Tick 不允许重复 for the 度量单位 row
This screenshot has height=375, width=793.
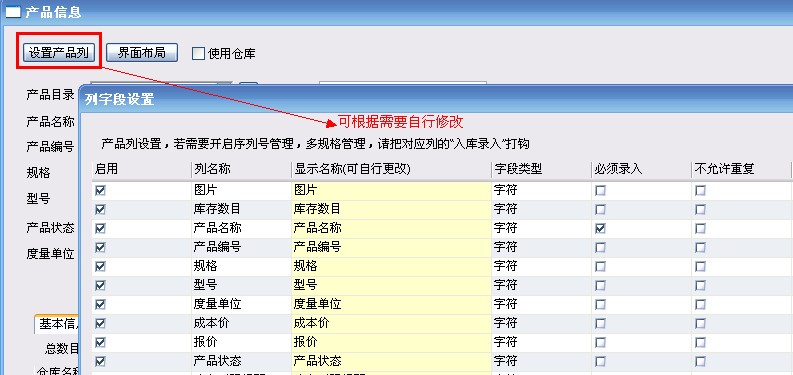700,304
